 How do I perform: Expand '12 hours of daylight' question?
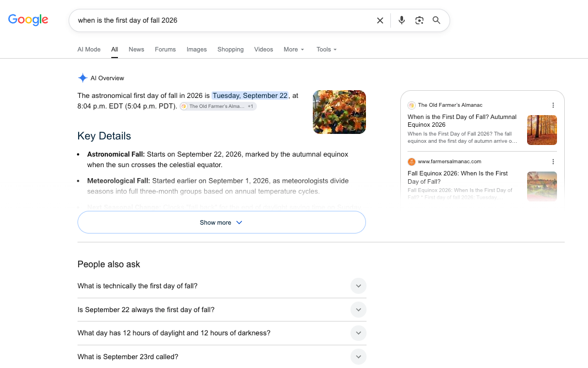tap(221, 333)
